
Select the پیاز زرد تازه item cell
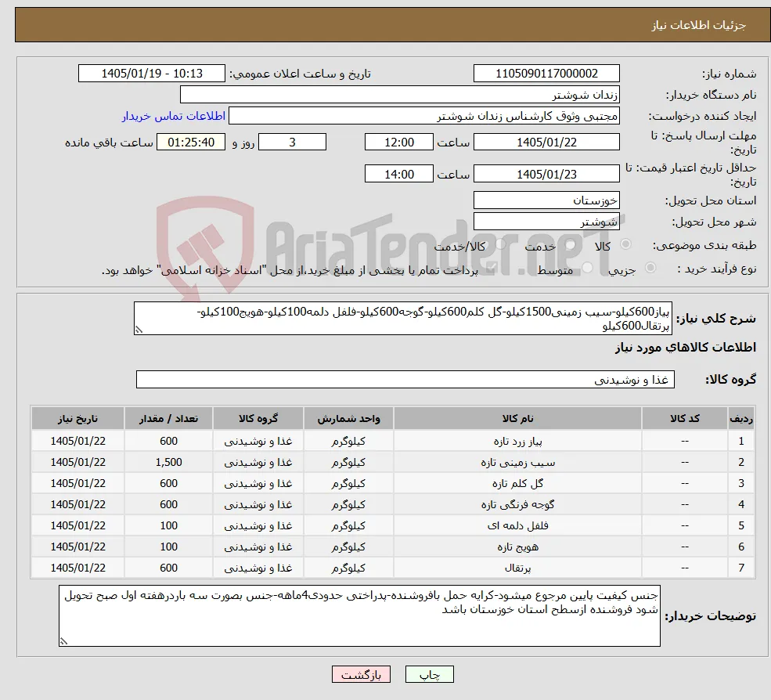click(x=517, y=442)
